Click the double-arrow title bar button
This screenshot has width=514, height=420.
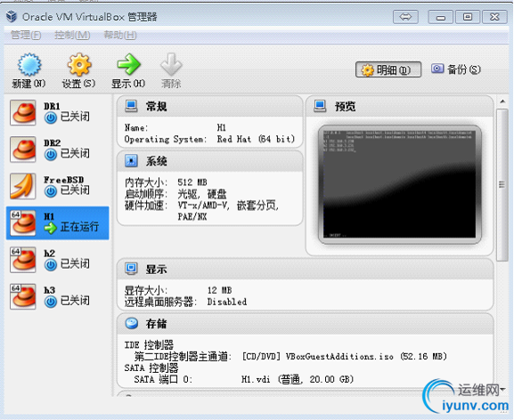tap(405, 17)
